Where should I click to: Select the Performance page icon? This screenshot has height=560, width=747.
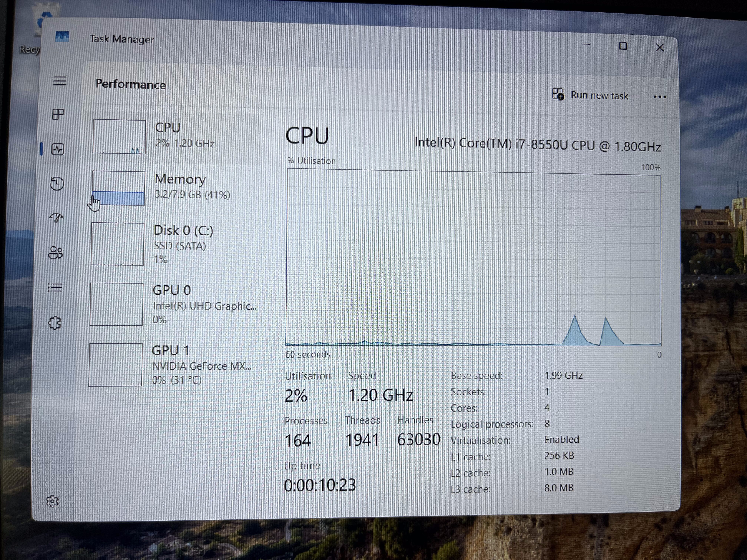tap(57, 149)
